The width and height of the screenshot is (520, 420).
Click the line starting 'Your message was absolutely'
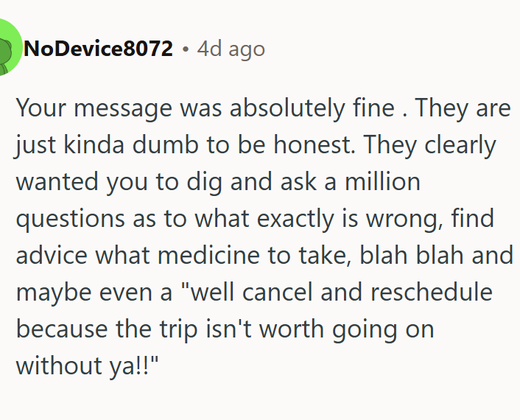[264, 108]
